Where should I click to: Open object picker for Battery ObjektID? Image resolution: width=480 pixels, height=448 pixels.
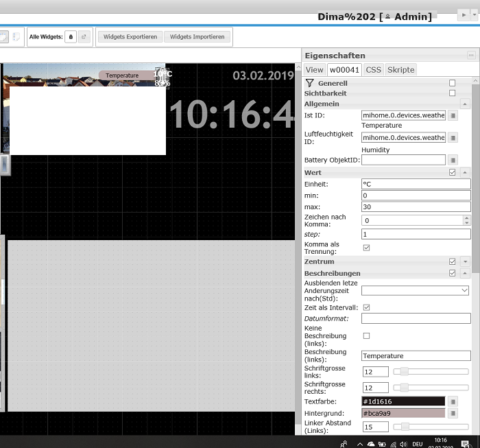click(x=453, y=160)
